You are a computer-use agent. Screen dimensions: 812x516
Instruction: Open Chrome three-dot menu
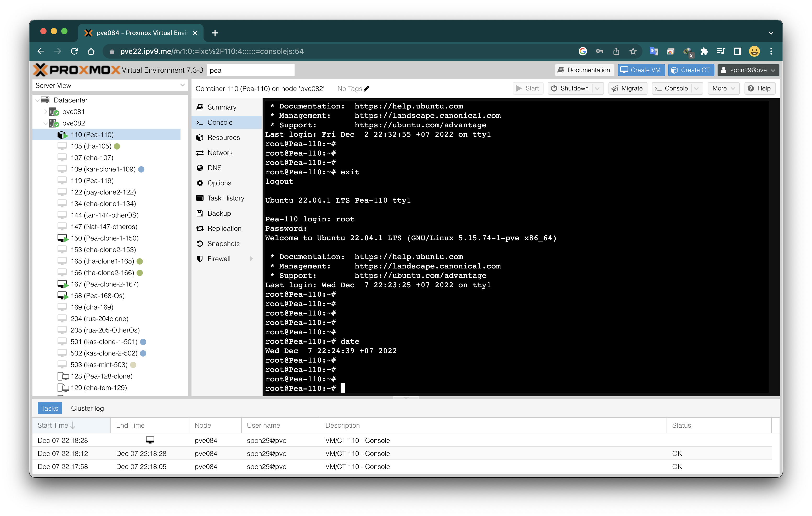pos(771,51)
